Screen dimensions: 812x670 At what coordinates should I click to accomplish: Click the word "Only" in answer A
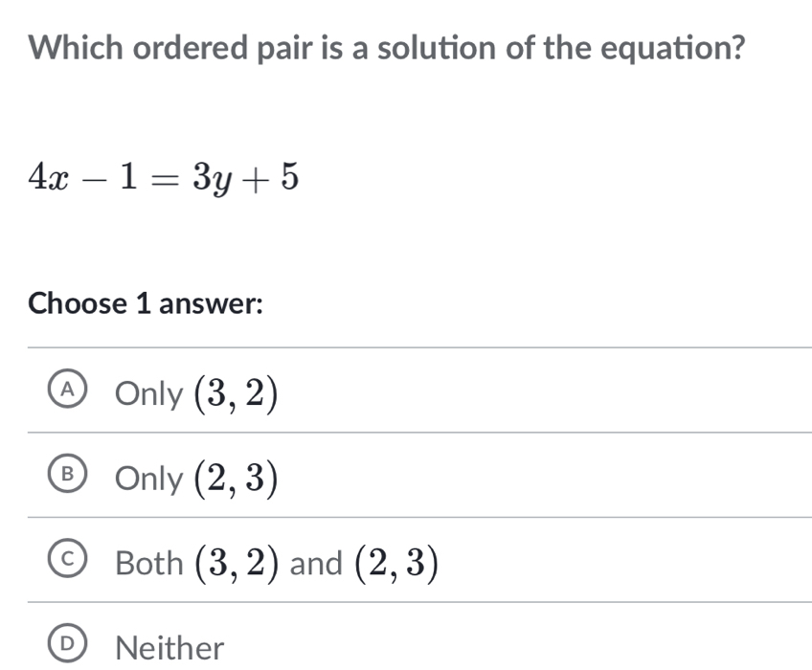click(147, 393)
